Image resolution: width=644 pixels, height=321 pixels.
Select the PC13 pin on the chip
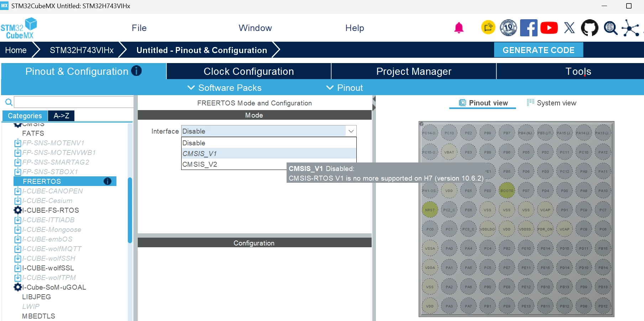tap(449, 133)
